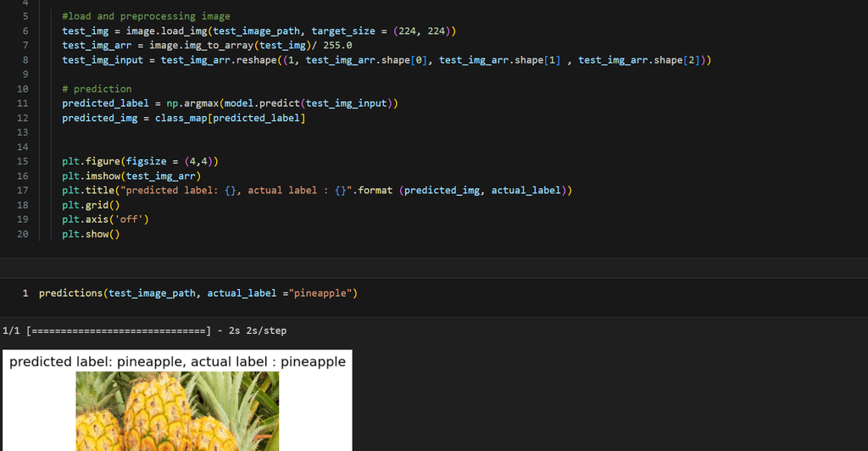Click the pineapple output image

point(177,411)
